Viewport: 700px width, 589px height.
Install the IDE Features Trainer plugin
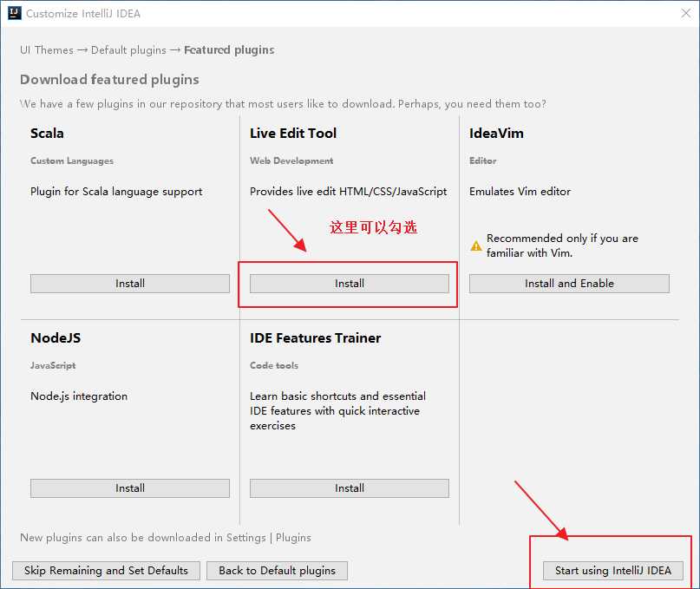(x=349, y=488)
